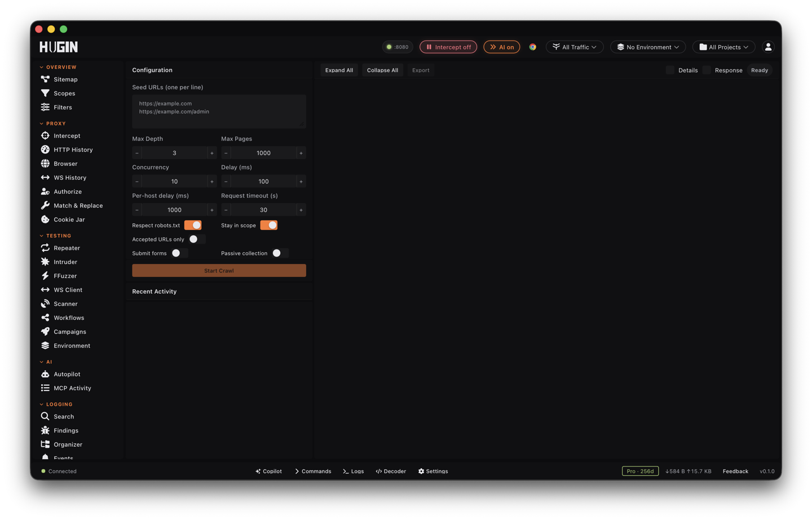Click the Browser globe icon
This screenshot has height=520, width=812.
pyautogui.click(x=45, y=164)
